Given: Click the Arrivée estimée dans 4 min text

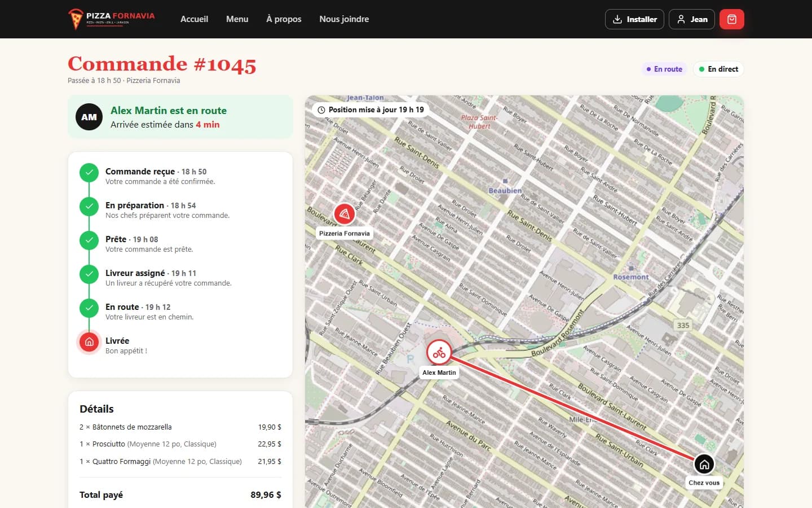Looking at the screenshot, I should click(165, 125).
